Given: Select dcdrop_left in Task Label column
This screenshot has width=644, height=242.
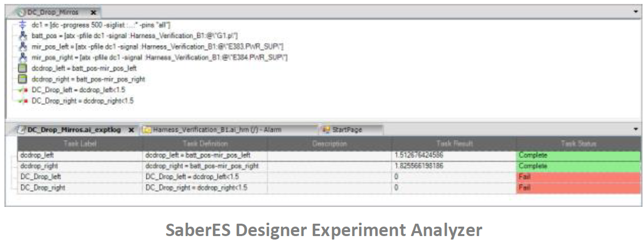Looking at the screenshot, I should 80,155.
